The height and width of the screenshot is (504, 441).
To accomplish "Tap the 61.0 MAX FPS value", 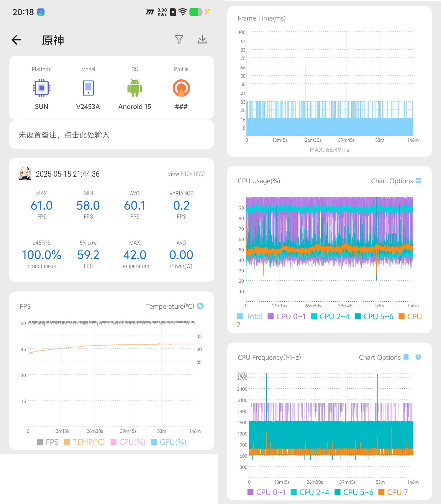I will pyautogui.click(x=42, y=205).
